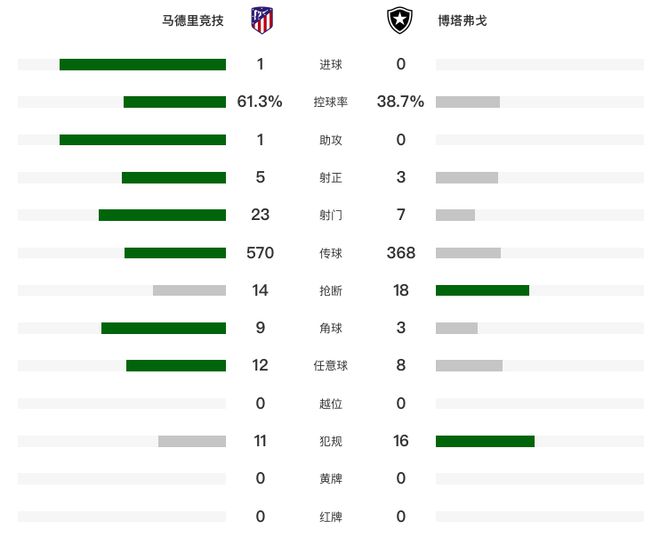Viewport: 660px width, 538px height.
Task: Click Botafogo's gray 38.7% possession bar
Action: [x=467, y=102]
